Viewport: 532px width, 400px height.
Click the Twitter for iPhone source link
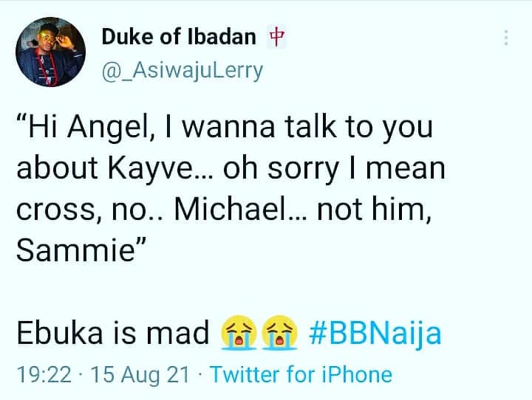[301, 375]
